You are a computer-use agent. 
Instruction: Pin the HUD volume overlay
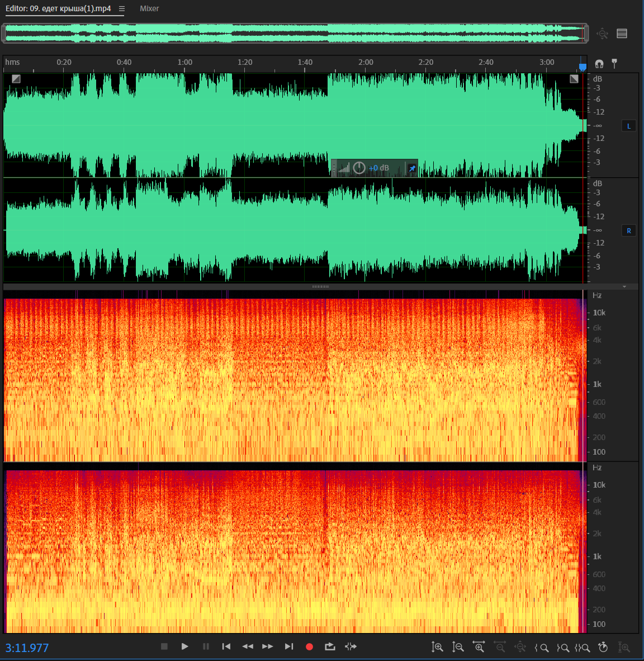pos(412,168)
